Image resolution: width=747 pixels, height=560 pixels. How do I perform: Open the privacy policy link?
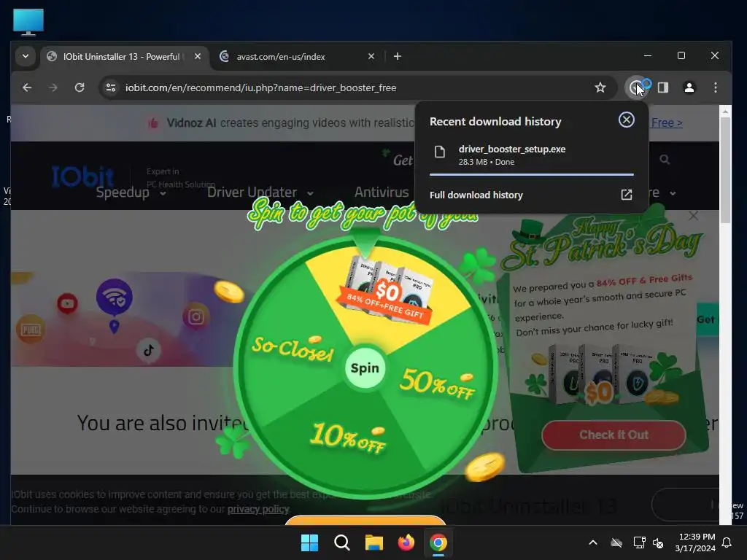pos(258,509)
